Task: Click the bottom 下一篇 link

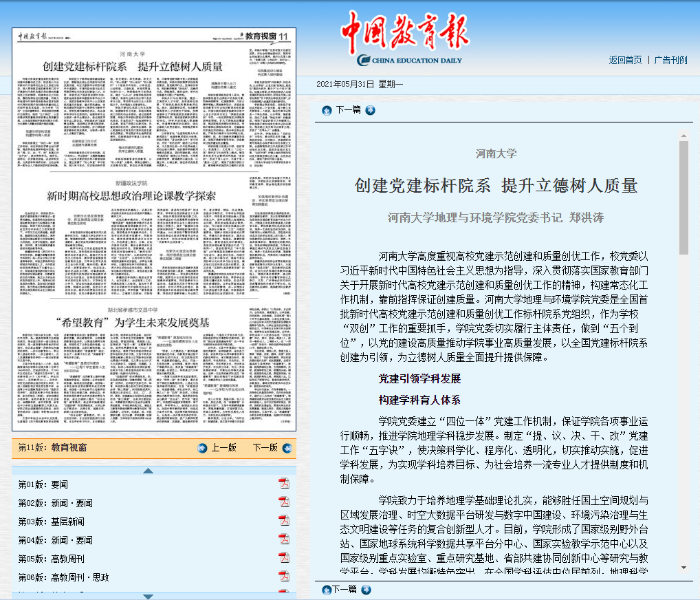Action: pyautogui.click(x=344, y=589)
